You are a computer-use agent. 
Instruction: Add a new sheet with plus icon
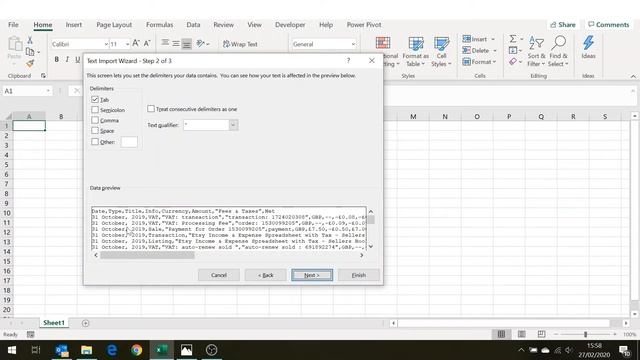tap(85, 323)
